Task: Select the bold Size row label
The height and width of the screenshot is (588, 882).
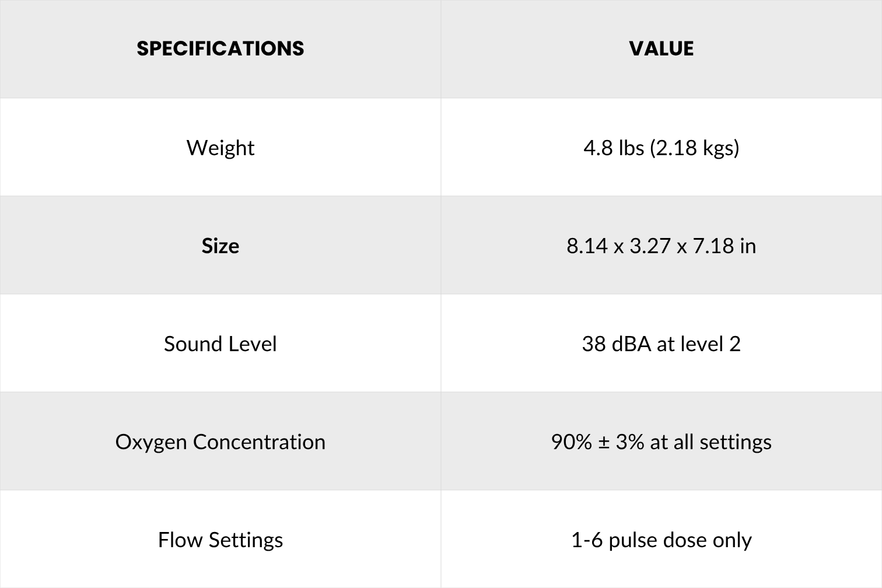Action: (220, 246)
